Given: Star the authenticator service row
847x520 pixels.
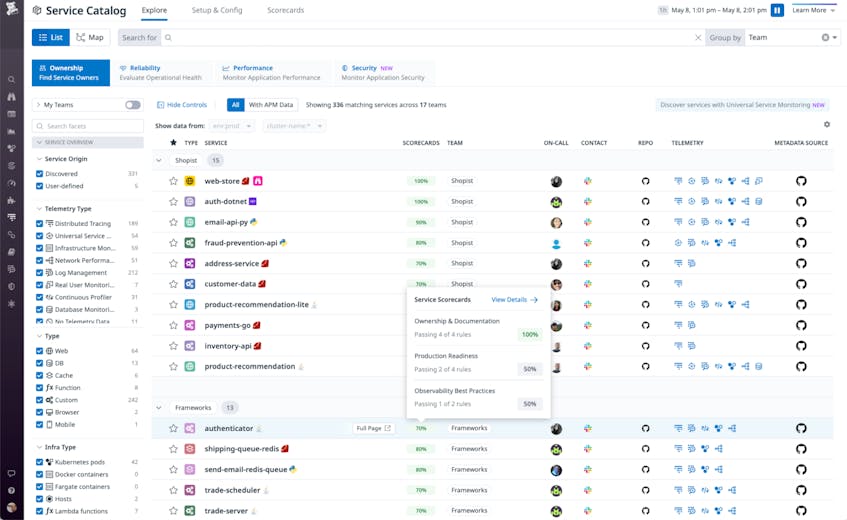Looking at the screenshot, I should (173, 428).
